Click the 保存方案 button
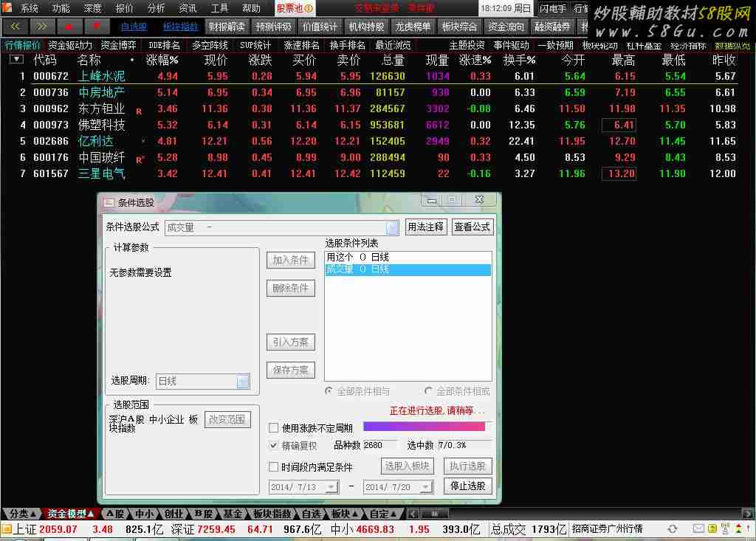The width and height of the screenshot is (756, 541). (x=291, y=371)
